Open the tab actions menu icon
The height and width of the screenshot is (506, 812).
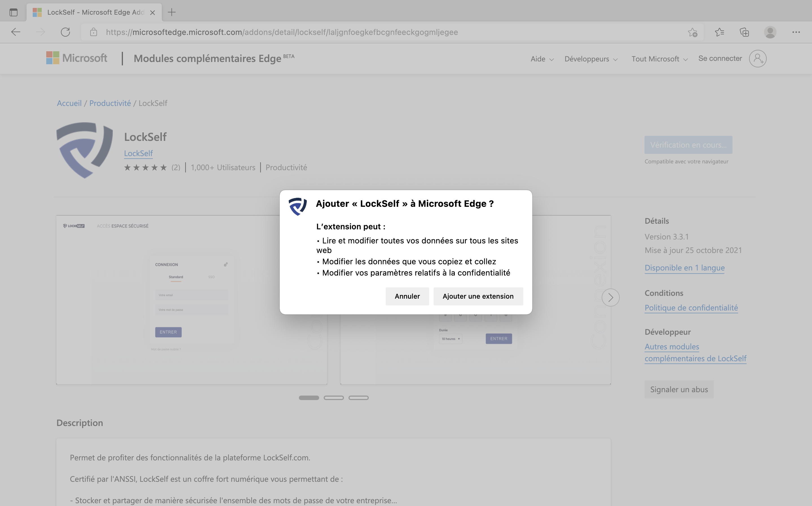click(x=14, y=12)
